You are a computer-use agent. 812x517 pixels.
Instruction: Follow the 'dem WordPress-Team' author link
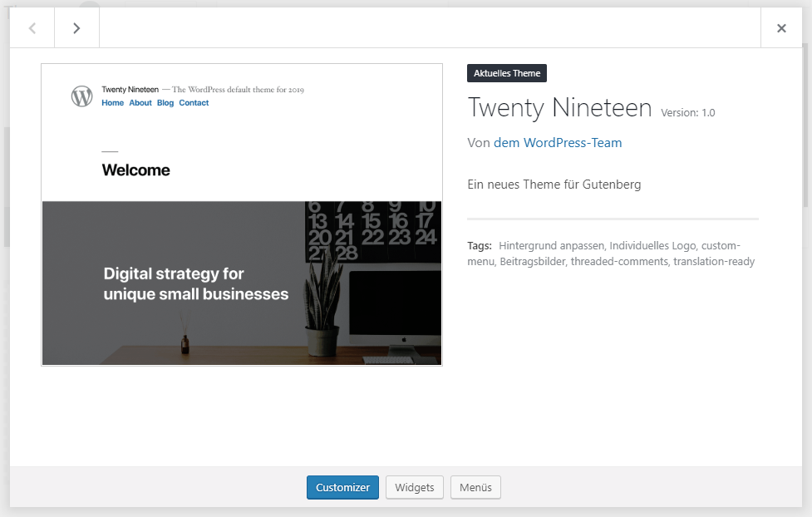tap(557, 143)
